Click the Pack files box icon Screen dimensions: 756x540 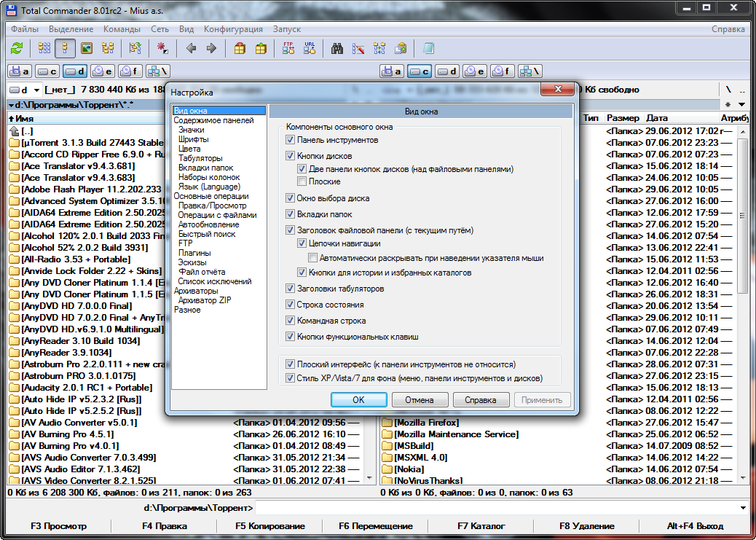coord(240,48)
